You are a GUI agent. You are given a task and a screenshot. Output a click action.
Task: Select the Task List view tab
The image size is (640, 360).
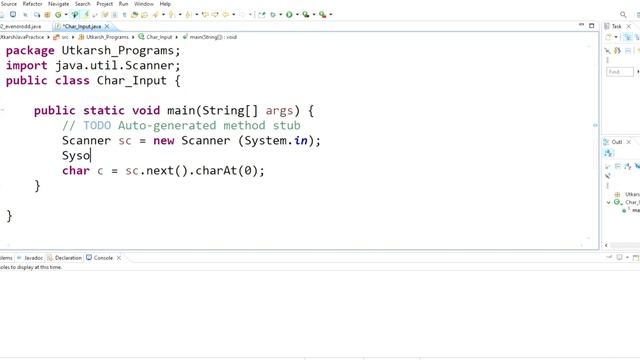[613, 26]
